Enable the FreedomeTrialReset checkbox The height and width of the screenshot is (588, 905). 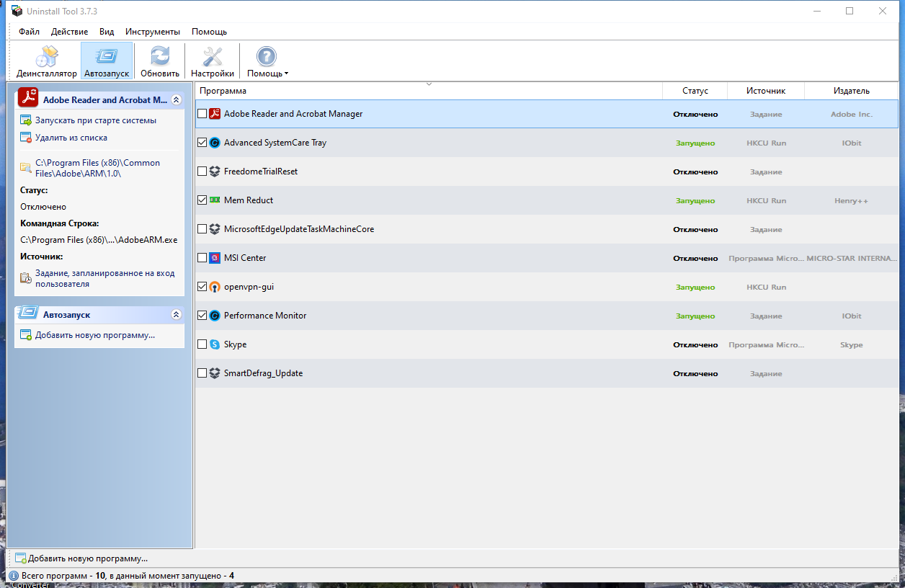coord(202,171)
